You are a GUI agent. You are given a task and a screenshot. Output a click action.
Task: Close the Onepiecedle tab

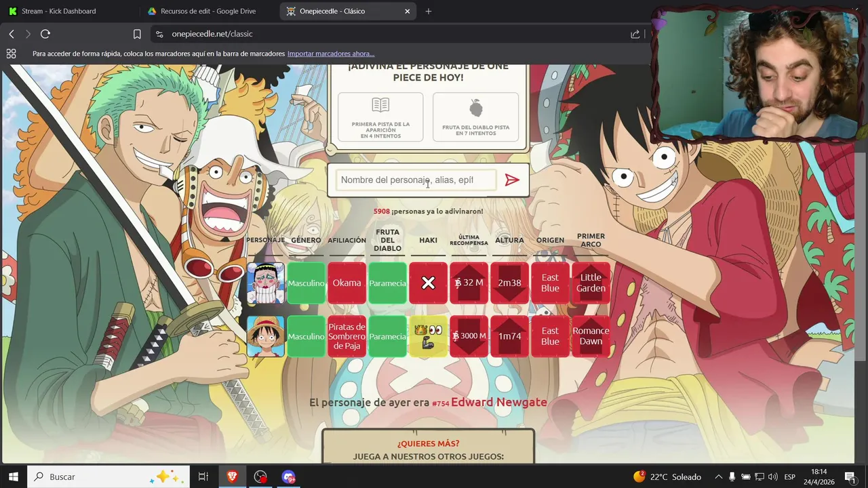(408, 12)
